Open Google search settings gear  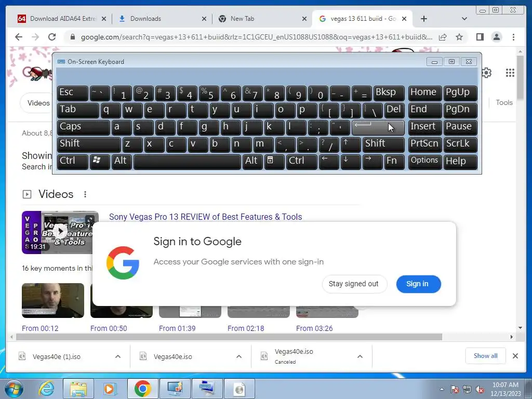tap(486, 73)
